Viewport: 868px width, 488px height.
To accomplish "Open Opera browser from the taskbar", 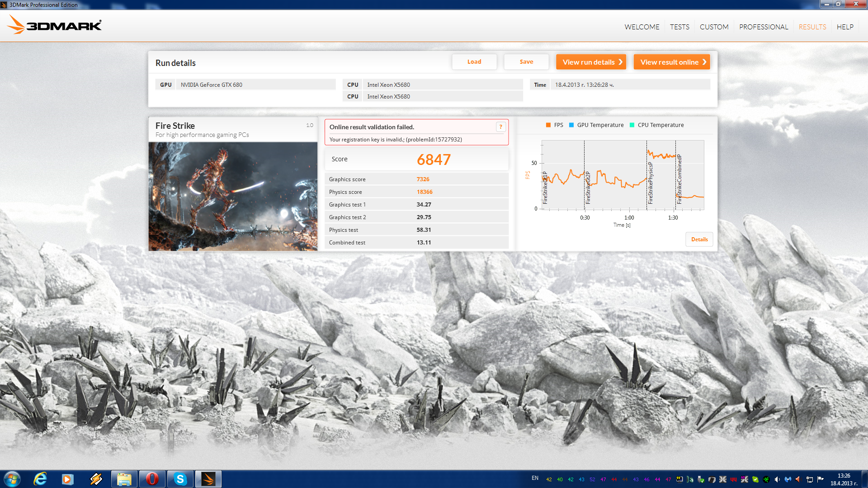I will 152,479.
